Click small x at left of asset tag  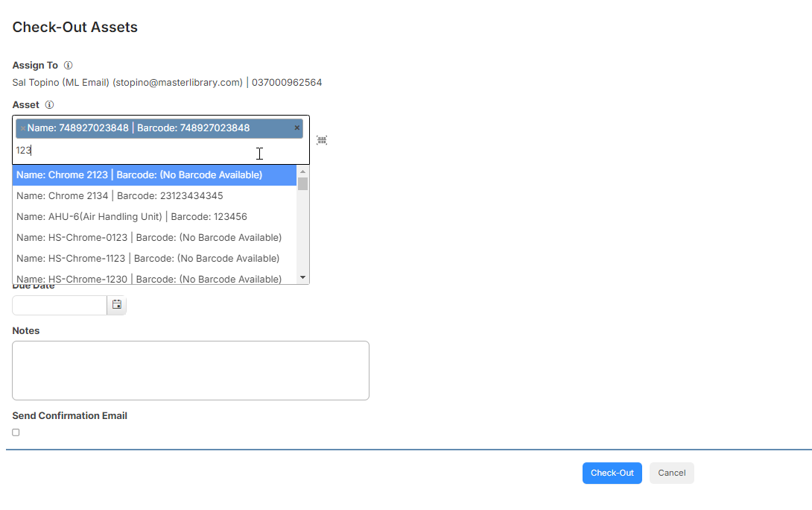pyautogui.click(x=23, y=128)
